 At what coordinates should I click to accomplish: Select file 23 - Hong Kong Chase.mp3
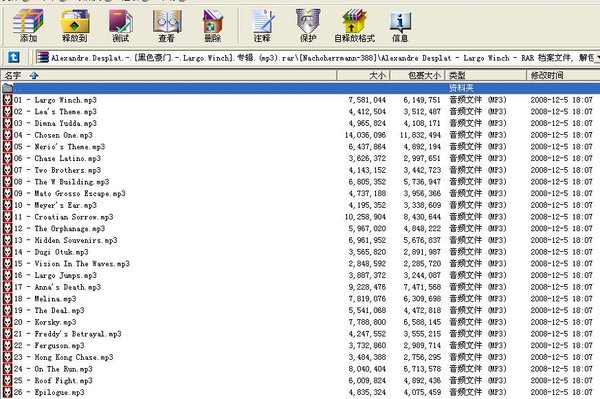click(x=64, y=357)
